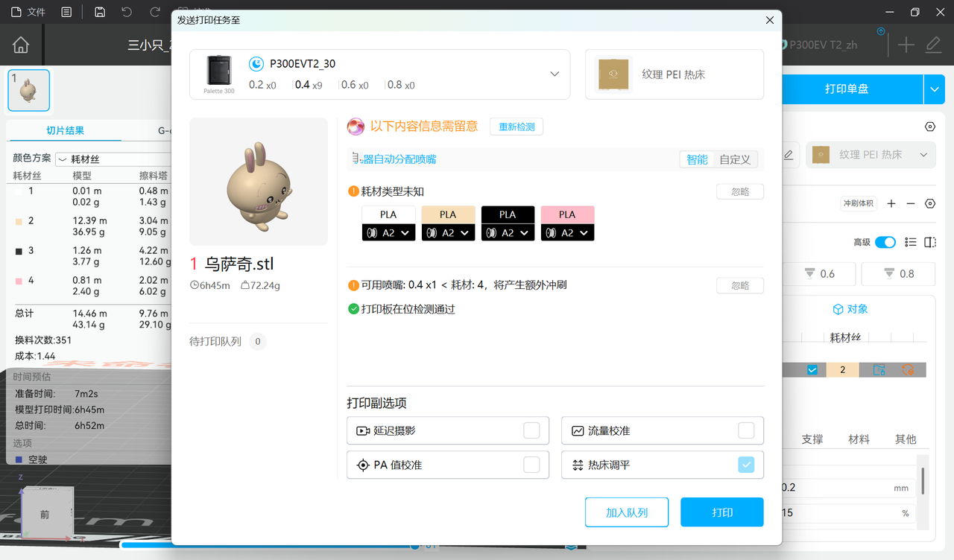Select 自定义 nozzle assignment mode
This screenshot has width=954, height=560.
pyautogui.click(x=735, y=159)
